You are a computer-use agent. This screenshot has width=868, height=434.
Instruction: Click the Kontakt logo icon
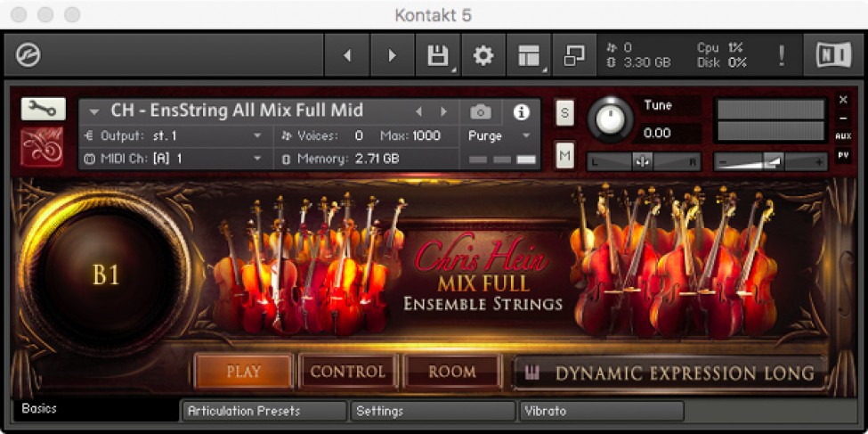point(28,56)
